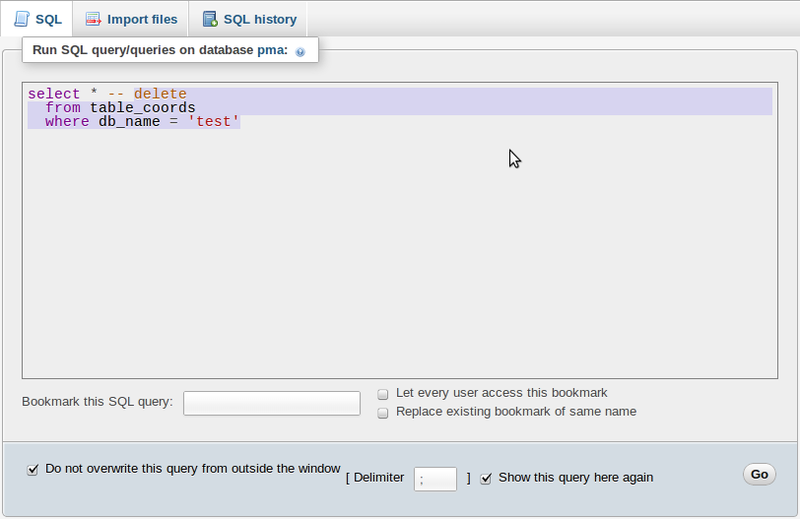Toggle Show this query here again
Screen dimensions: 800x519
[486, 478]
